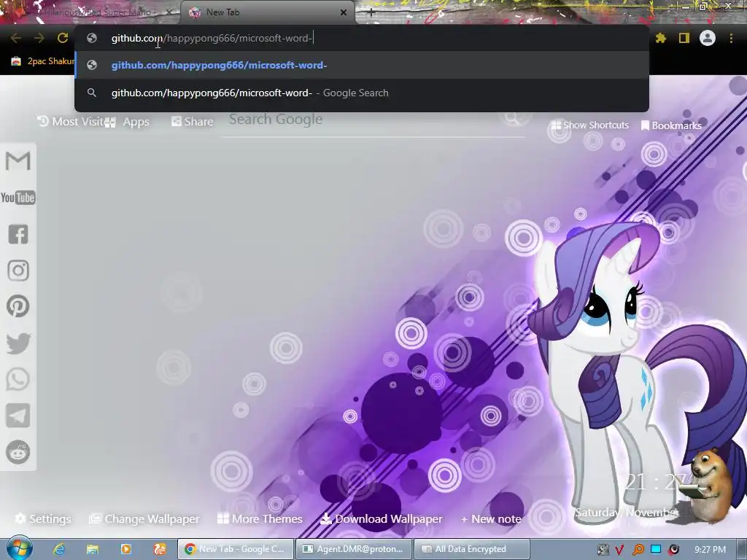
Task: Open Pinterest from the sidebar
Action: pyautogui.click(x=18, y=306)
